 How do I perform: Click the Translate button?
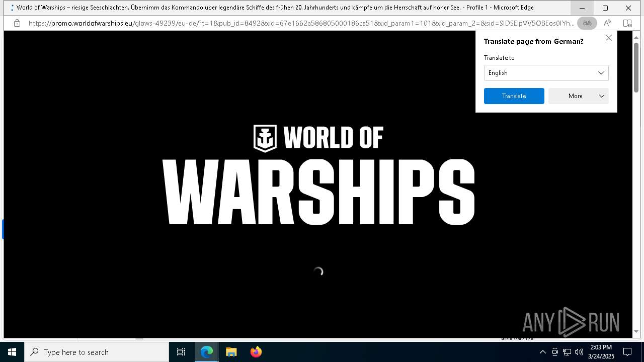[514, 96]
